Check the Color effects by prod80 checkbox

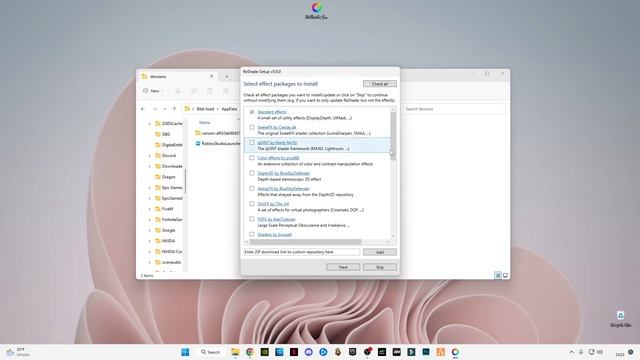pyautogui.click(x=251, y=158)
